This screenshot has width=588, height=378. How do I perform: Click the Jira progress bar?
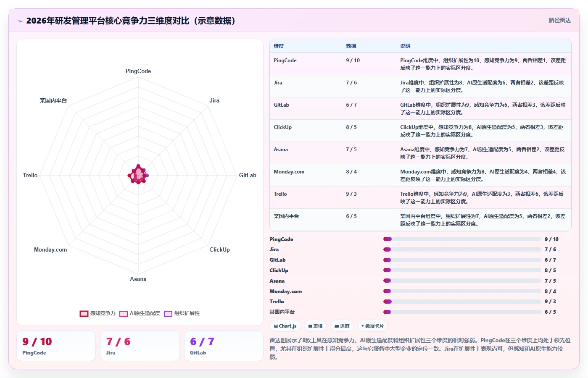[462, 249]
